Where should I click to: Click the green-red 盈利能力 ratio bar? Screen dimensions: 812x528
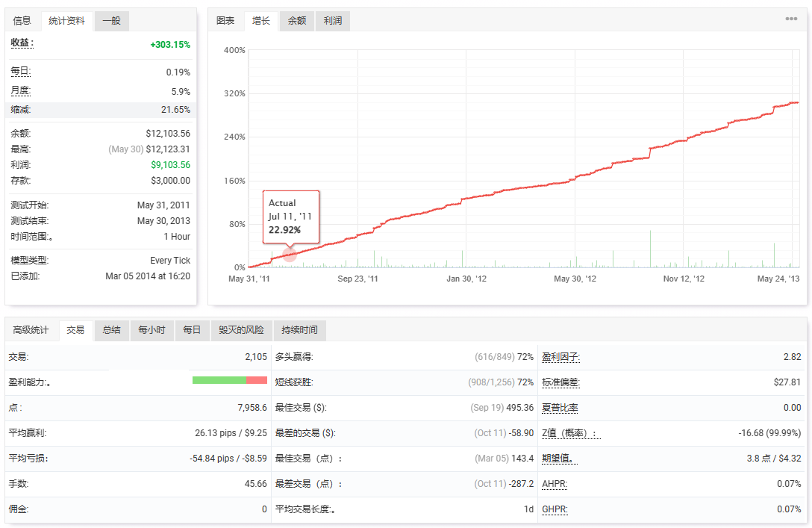(229, 380)
